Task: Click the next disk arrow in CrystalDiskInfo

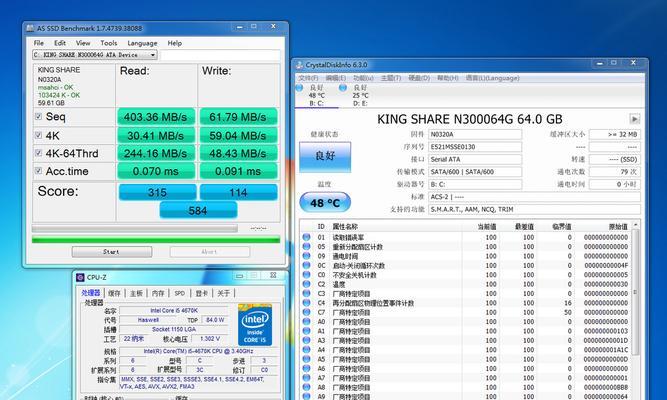Action: (634, 119)
